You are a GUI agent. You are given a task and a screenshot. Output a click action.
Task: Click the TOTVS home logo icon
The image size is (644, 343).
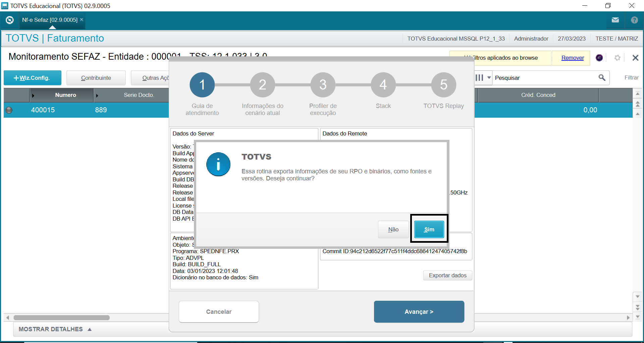click(10, 20)
